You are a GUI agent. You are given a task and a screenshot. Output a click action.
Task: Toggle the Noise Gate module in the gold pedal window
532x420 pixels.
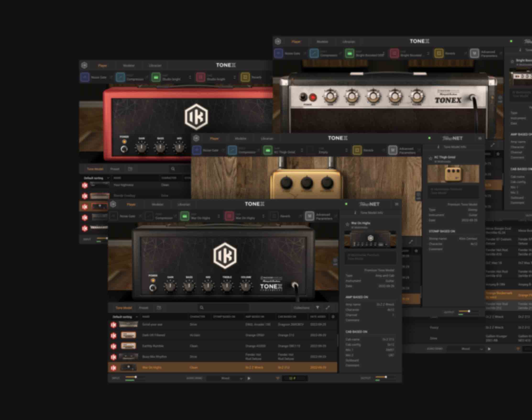coord(197,150)
